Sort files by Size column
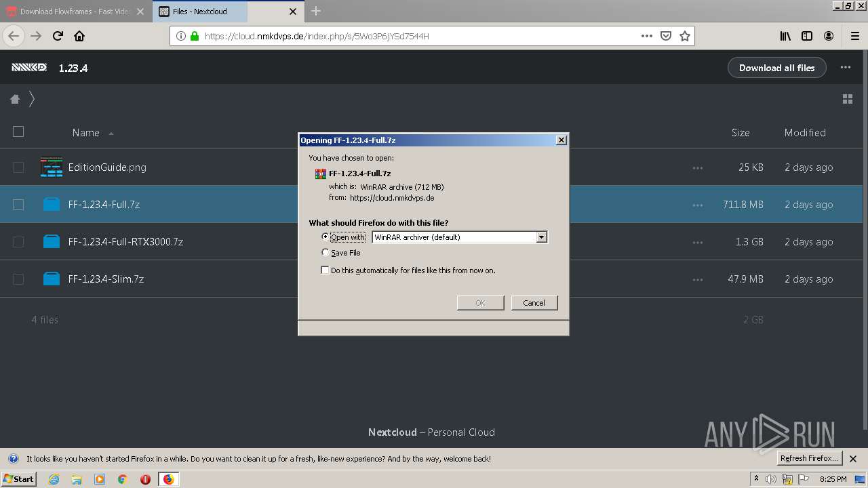The image size is (868, 488). (741, 133)
